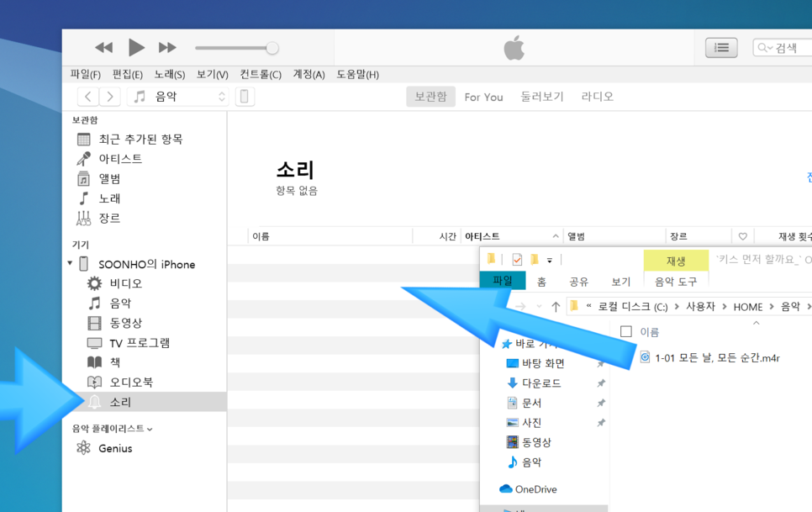Image resolution: width=812 pixels, height=512 pixels.
Task: Open the 편집(E) menu
Action: [x=128, y=75]
